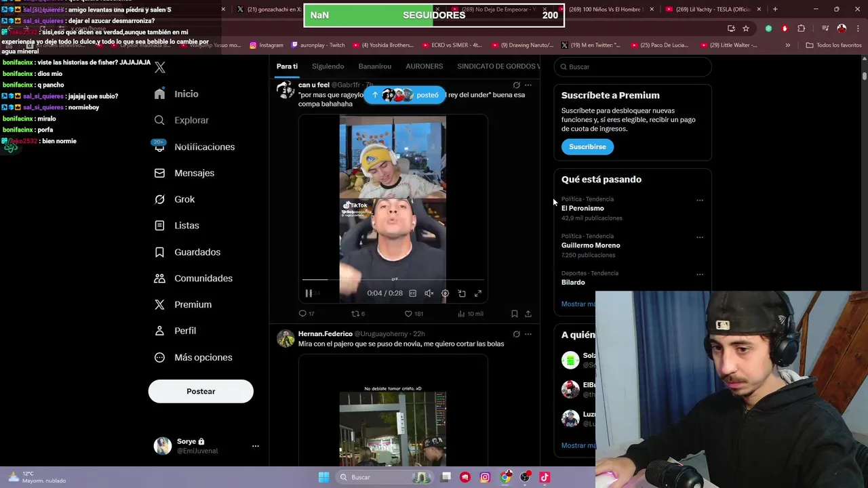The width and height of the screenshot is (868, 488).
Task: Show more bookmarks chevron
Action: tap(787, 45)
